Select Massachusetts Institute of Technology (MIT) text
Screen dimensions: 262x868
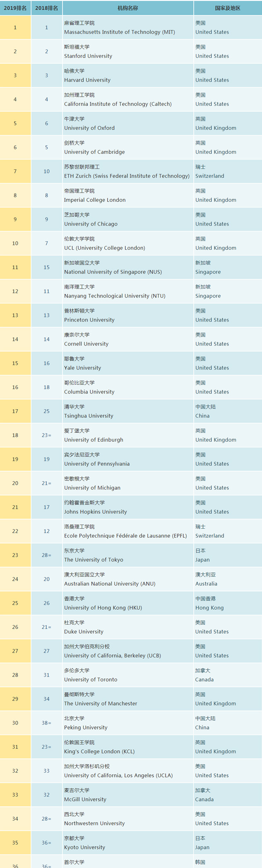click(x=120, y=32)
